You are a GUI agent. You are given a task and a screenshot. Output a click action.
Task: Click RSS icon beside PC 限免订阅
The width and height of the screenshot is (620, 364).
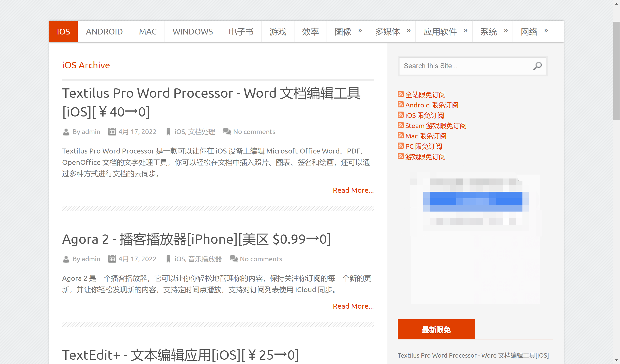click(401, 146)
